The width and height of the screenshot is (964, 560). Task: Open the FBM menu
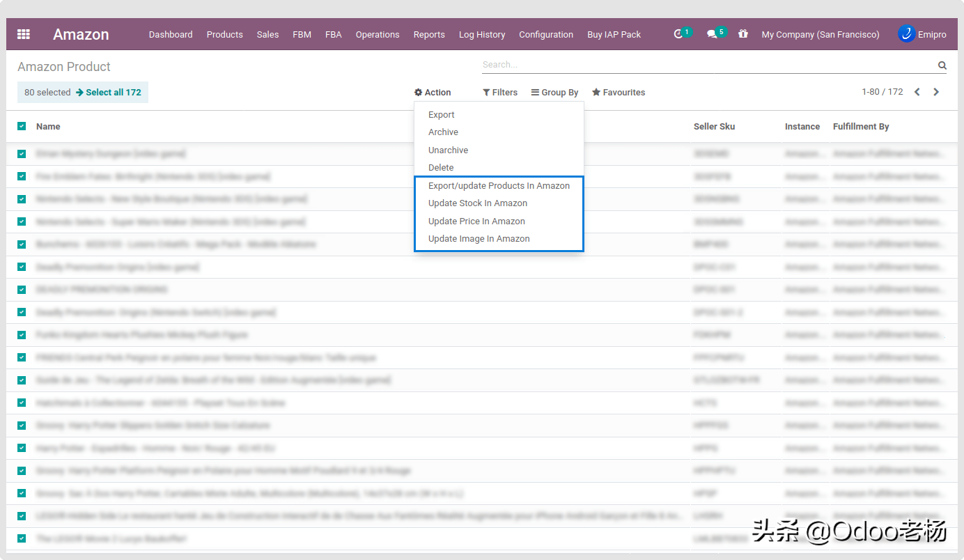click(x=302, y=34)
